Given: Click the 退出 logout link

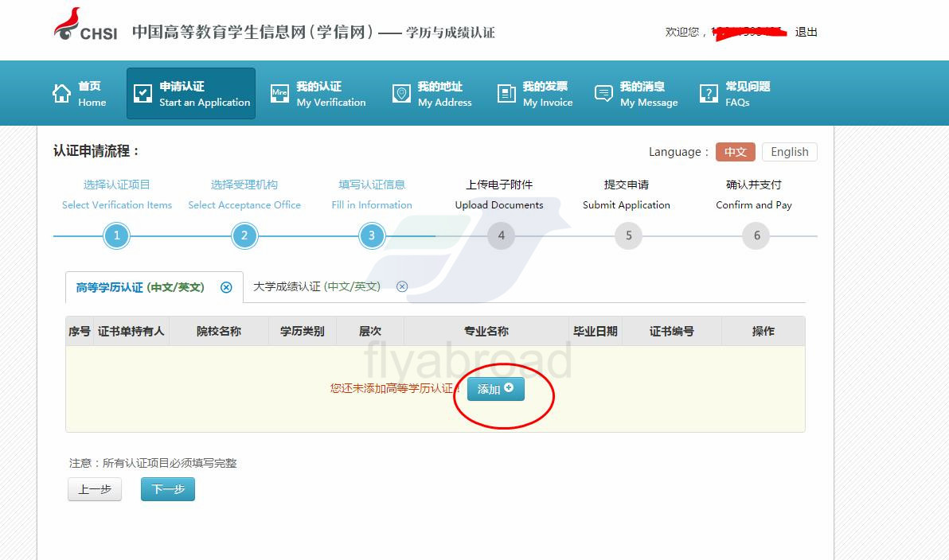Looking at the screenshot, I should [806, 32].
